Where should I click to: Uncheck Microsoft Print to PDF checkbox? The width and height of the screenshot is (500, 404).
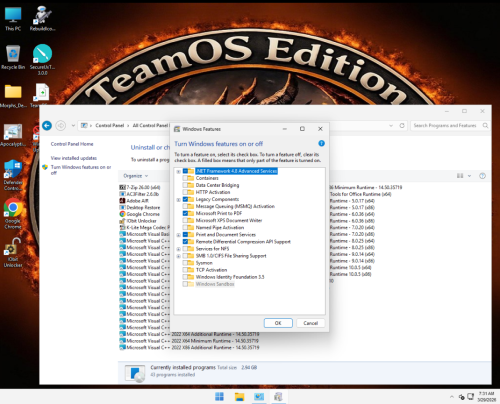click(185, 213)
